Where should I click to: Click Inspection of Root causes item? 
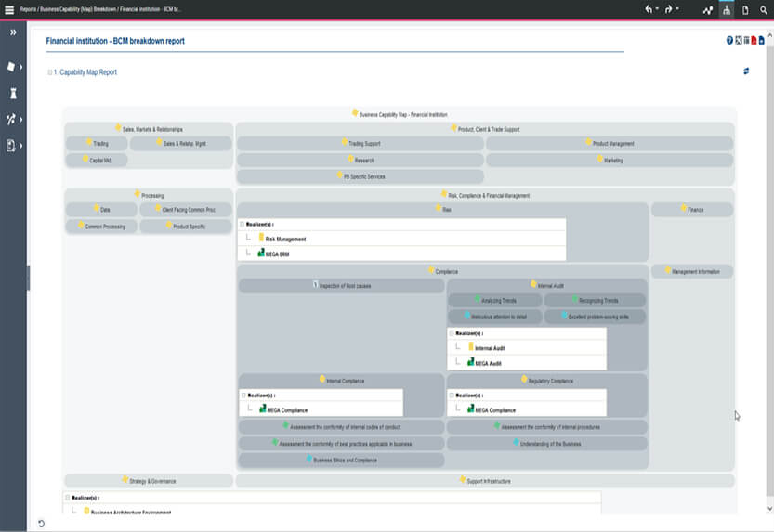342,285
